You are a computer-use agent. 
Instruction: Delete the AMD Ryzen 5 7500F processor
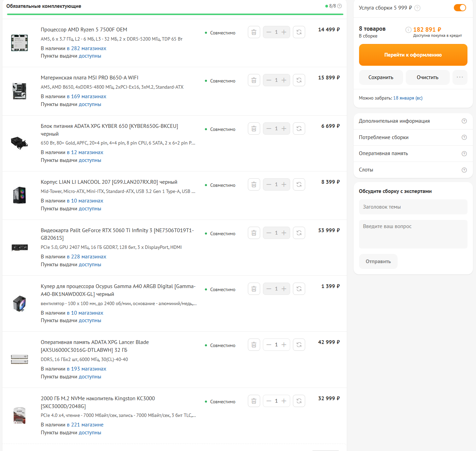tap(254, 32)
